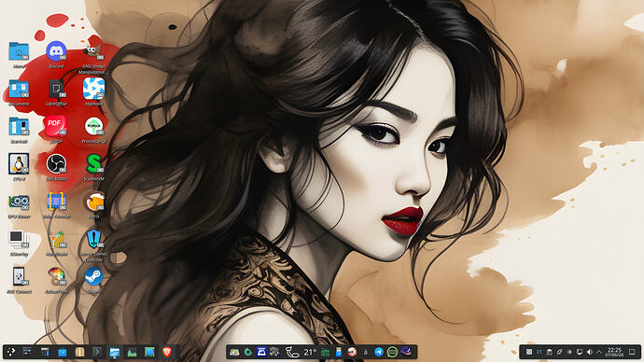Open the volume control in system tray
Image resolution: width=644 pixels, height=362 pixels.
[590, 352]
